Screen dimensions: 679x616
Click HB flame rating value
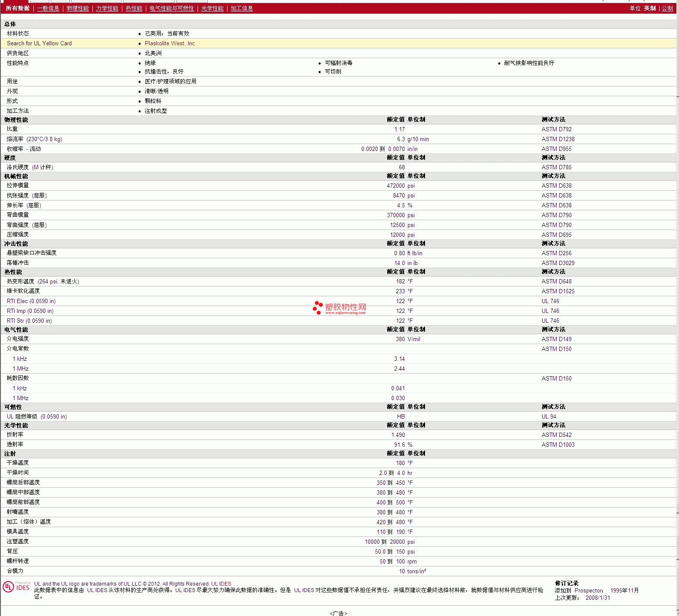pyautogui.click(x=401, y=416)
